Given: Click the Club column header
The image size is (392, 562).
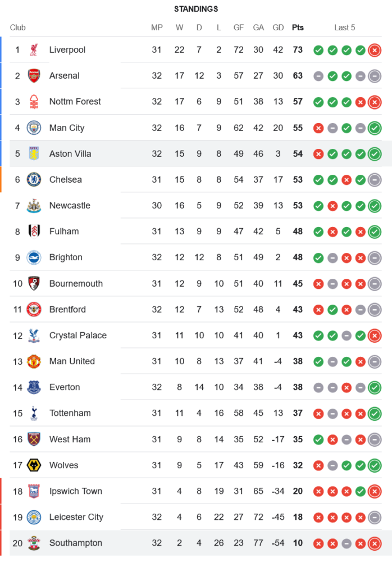Looking at the screenshot, I should point(18,28).
